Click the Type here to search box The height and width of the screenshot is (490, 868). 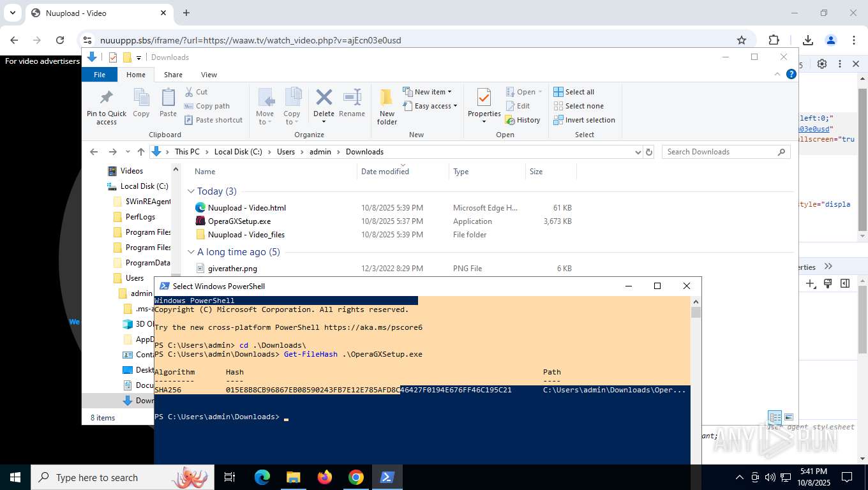(122, 477)
